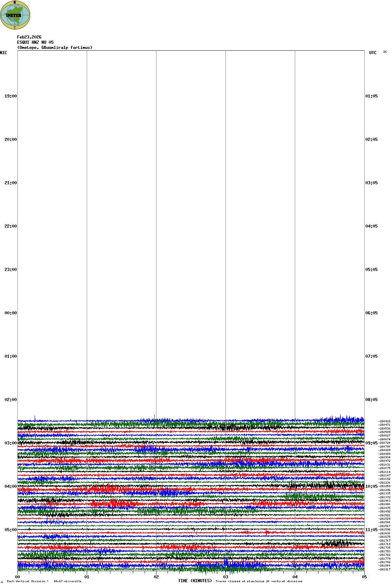Click the Traces clipped footnote text
The width and height of the screenshot is (392, 586).
pos(259,581)
